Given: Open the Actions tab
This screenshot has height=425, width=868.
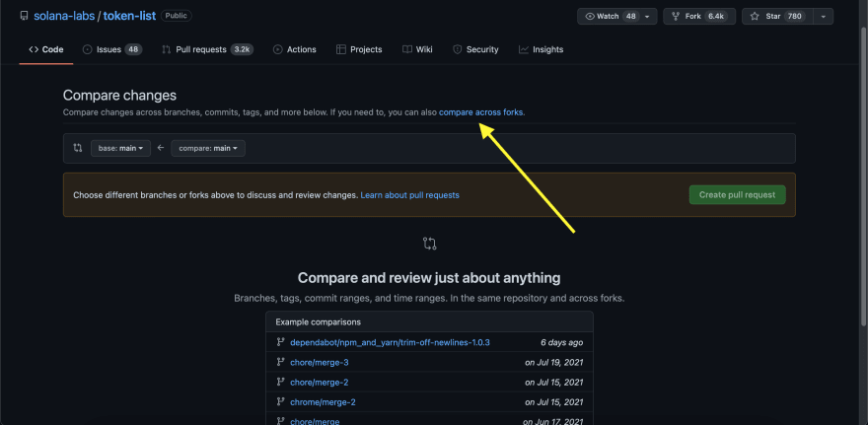Looking at the screenshot, I should coord(295,50).
